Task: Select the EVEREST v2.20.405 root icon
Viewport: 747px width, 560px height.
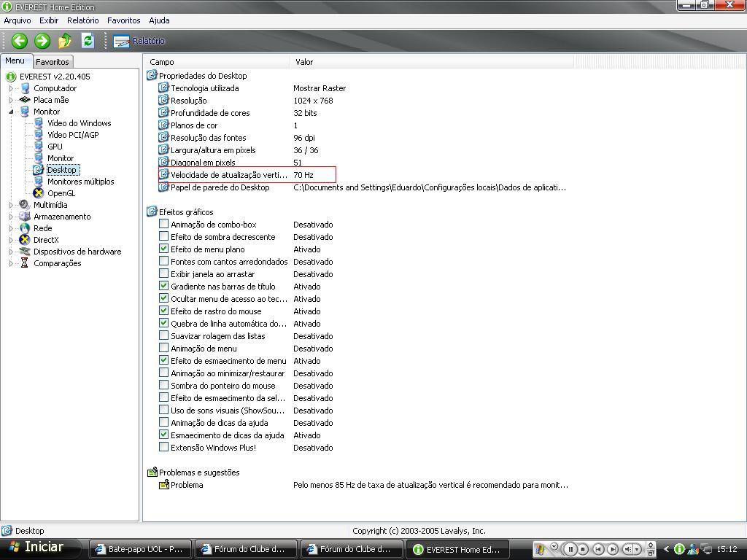Action: coord(10,77)
